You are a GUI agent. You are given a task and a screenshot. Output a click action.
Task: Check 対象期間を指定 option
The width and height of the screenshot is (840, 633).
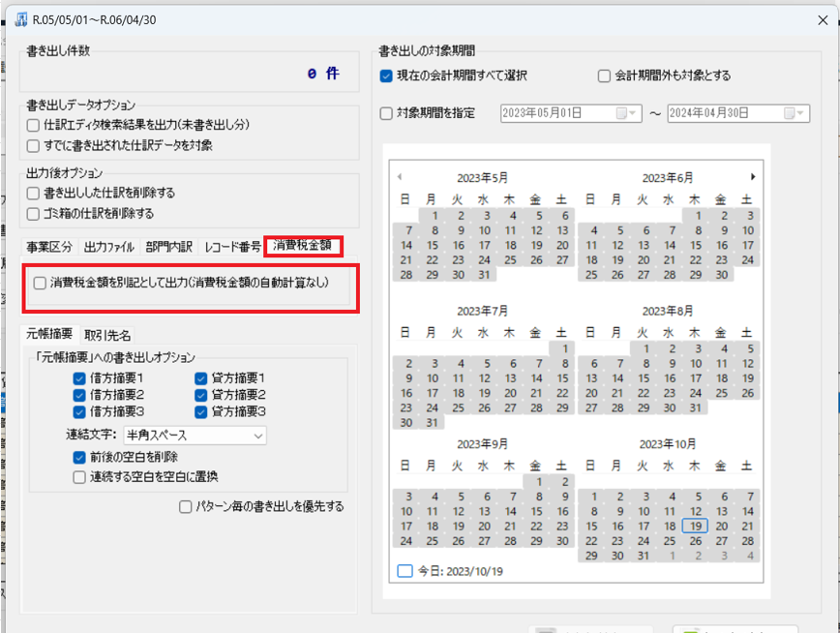[386, 113]
